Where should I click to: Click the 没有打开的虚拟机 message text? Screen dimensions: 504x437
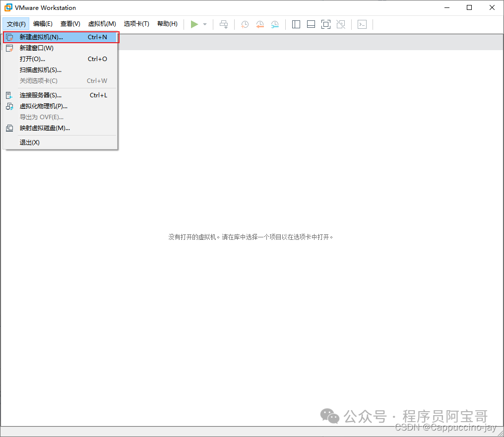coord(251,237)
